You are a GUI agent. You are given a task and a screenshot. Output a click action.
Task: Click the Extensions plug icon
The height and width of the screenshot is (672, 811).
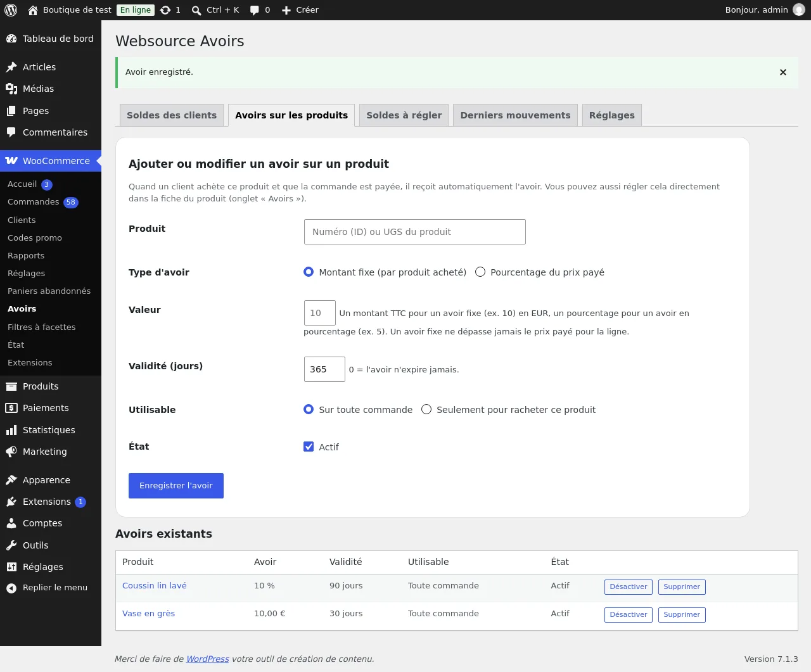coord(11,502)
